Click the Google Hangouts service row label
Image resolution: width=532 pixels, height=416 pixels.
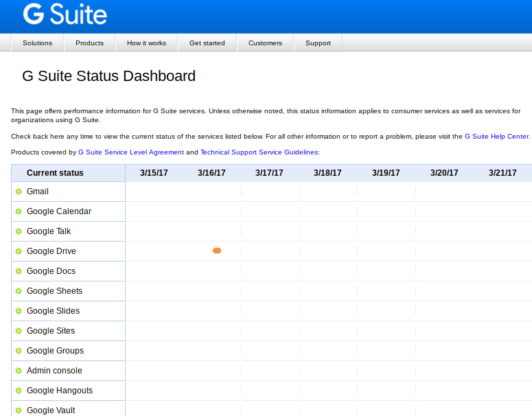coord(60,391)
